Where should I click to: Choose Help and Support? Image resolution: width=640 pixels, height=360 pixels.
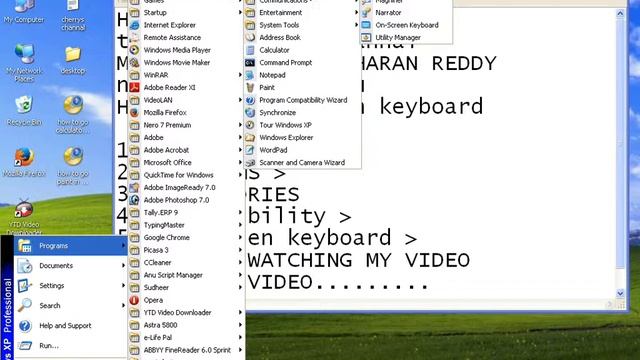[x=71, y=326]
